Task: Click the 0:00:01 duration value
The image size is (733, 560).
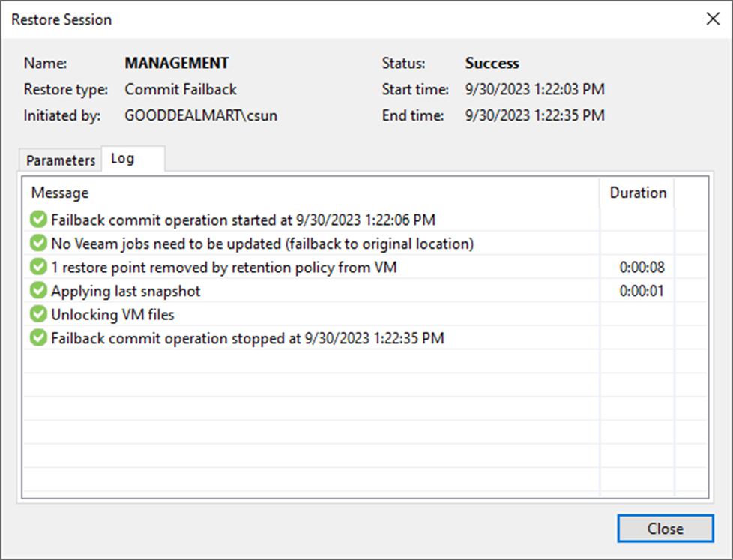Action: [642, 291]
